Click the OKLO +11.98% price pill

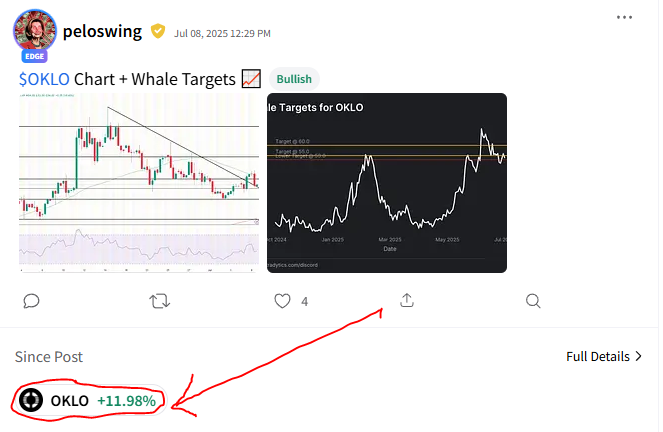pyautogui.click(x=89, y=400)
